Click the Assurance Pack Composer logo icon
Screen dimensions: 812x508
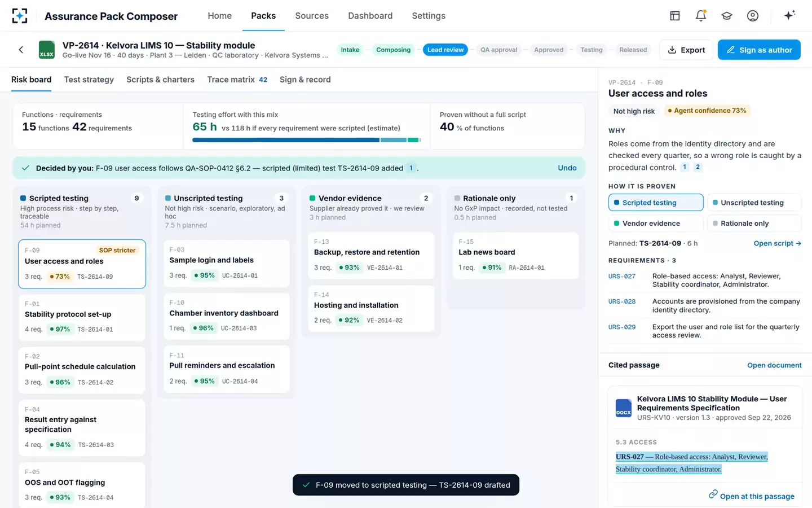pyautogui.click(x=20, y=16)
